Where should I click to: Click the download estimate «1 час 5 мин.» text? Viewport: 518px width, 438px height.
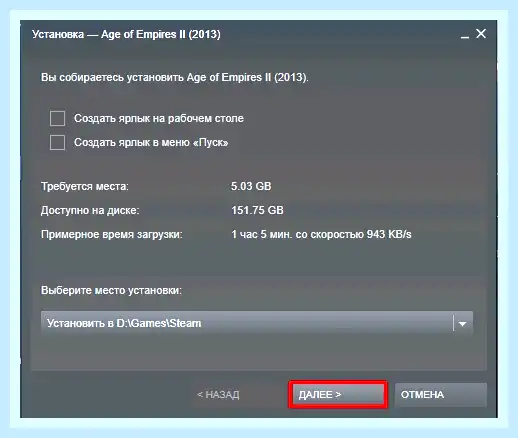pyautogui.click(x=262, y=234)
